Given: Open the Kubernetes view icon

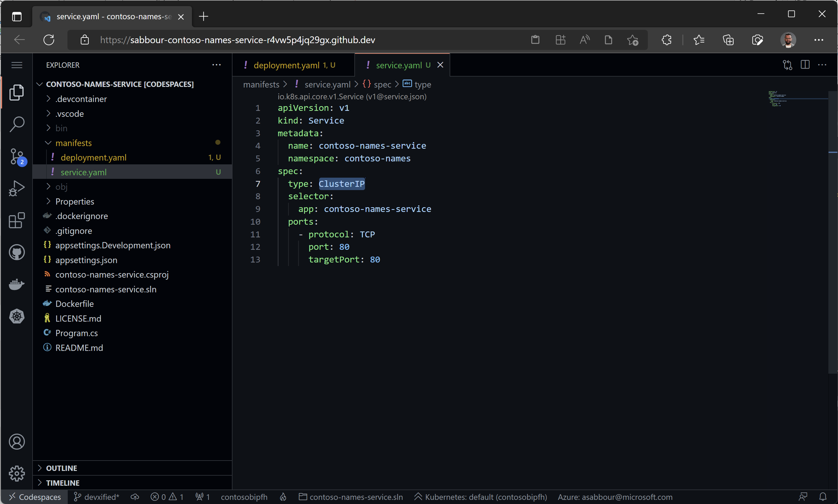Looking at the screenshot, I should coord(17,316).
